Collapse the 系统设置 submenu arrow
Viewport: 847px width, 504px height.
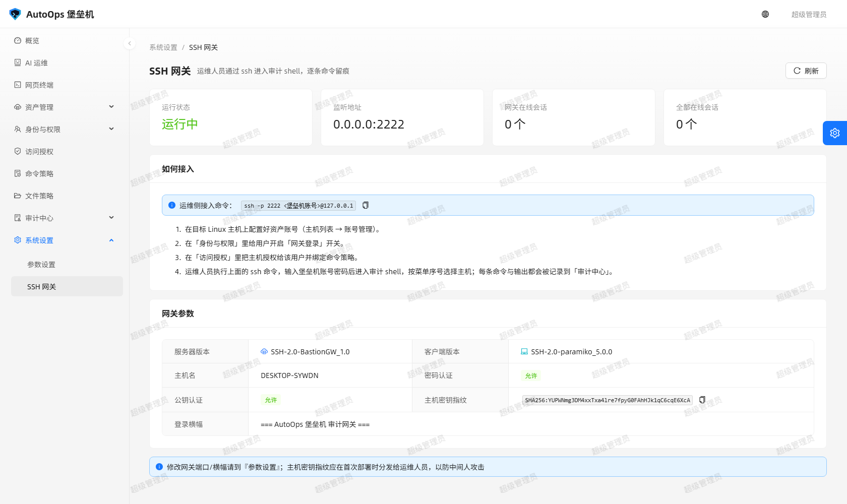[111, 240]
